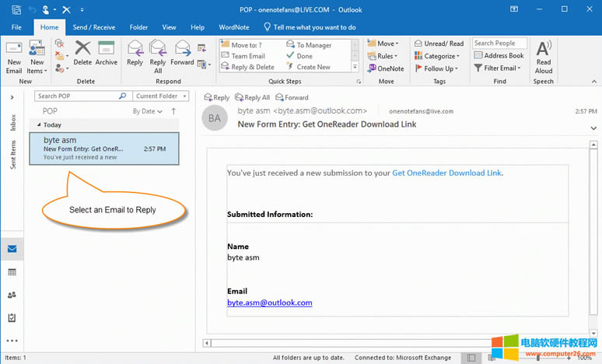This screenshot has width=602, height=364.
Task: Open the File menu
Action: [16, 27]
